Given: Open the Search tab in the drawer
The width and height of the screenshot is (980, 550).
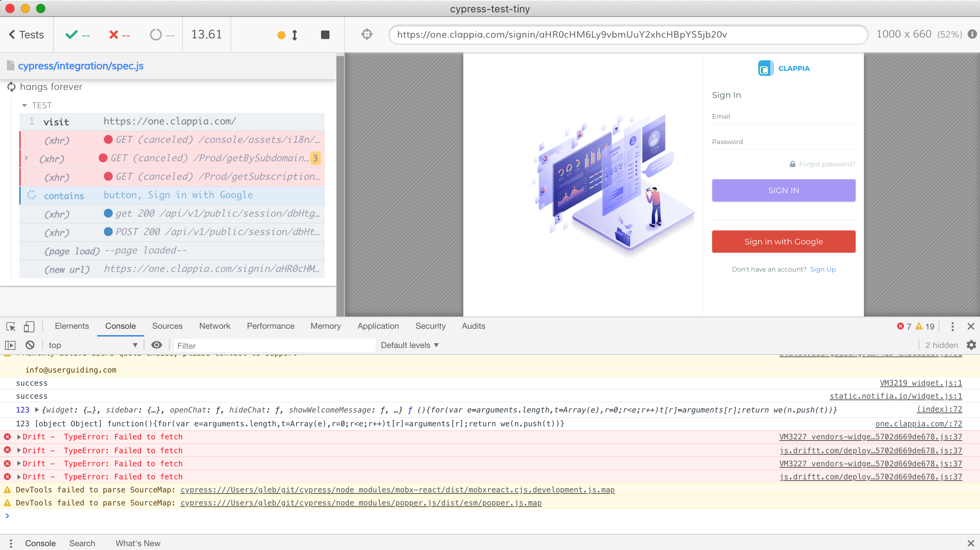Looking at the screenshot, I should [82, 543].
